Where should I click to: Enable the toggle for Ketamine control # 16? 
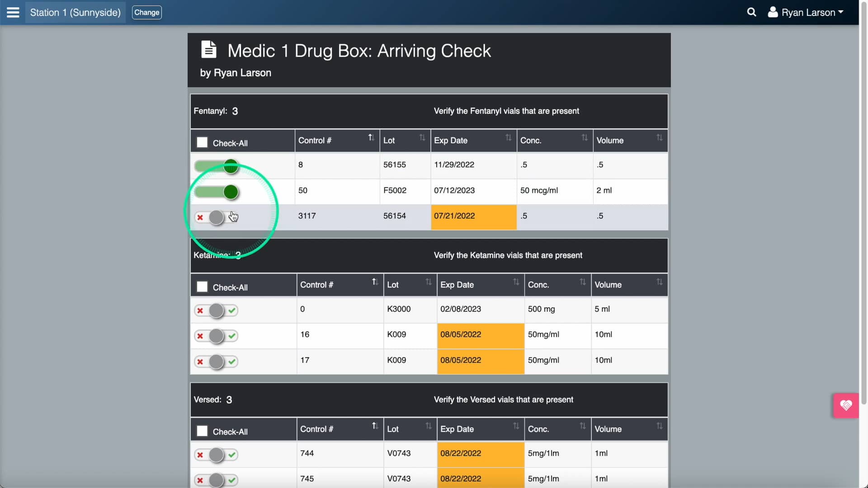click(x=216, y=336)
